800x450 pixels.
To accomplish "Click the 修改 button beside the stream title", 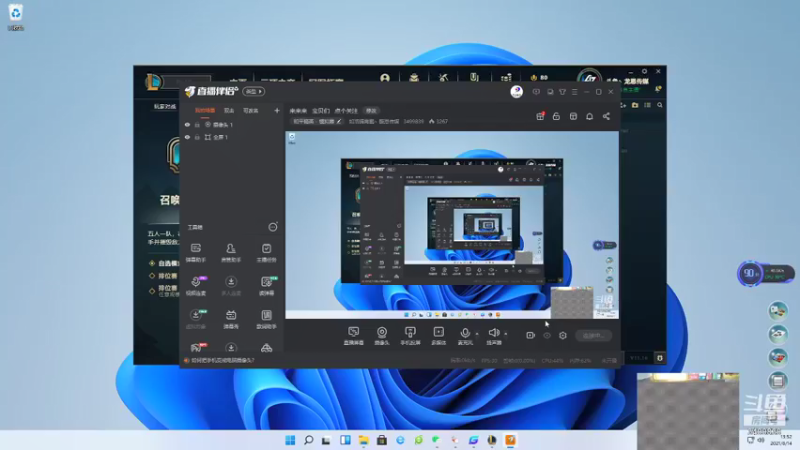I will tap(371, 110).
